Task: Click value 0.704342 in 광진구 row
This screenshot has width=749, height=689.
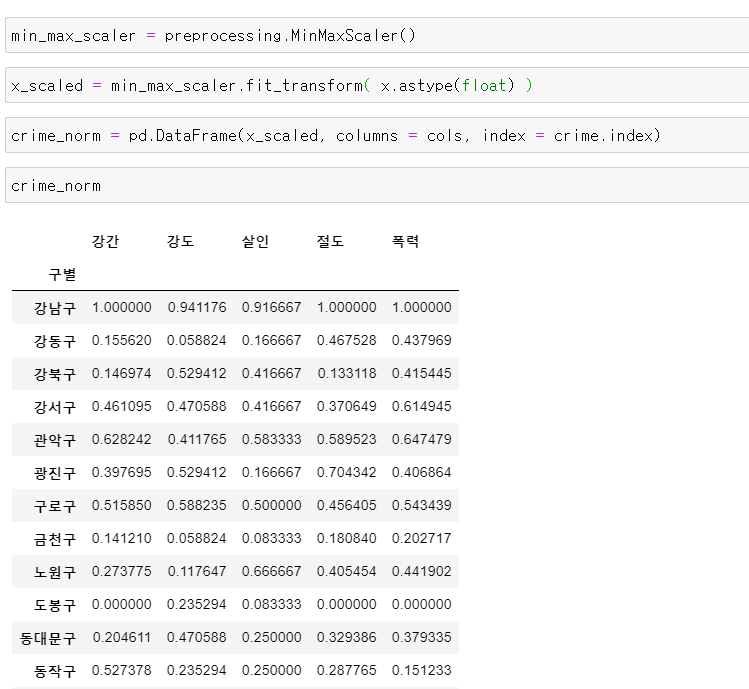Action: [x=347, y=472]
